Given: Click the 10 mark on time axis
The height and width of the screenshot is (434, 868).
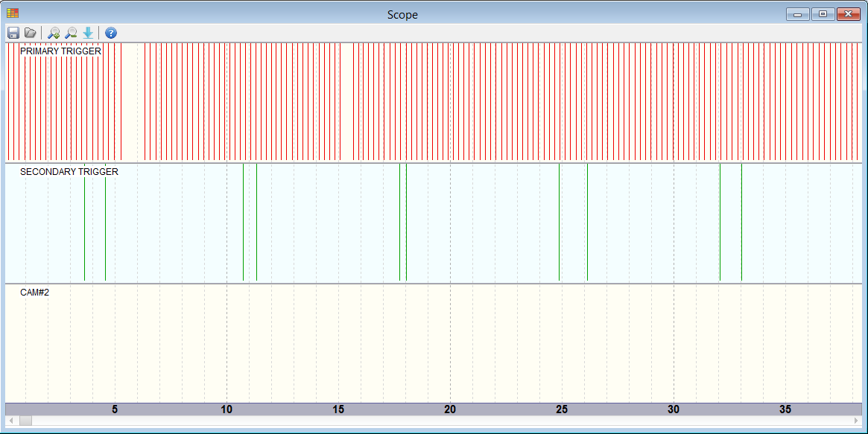Looking at the screenshot, I should pyautogui.click(x=226, y=409).
